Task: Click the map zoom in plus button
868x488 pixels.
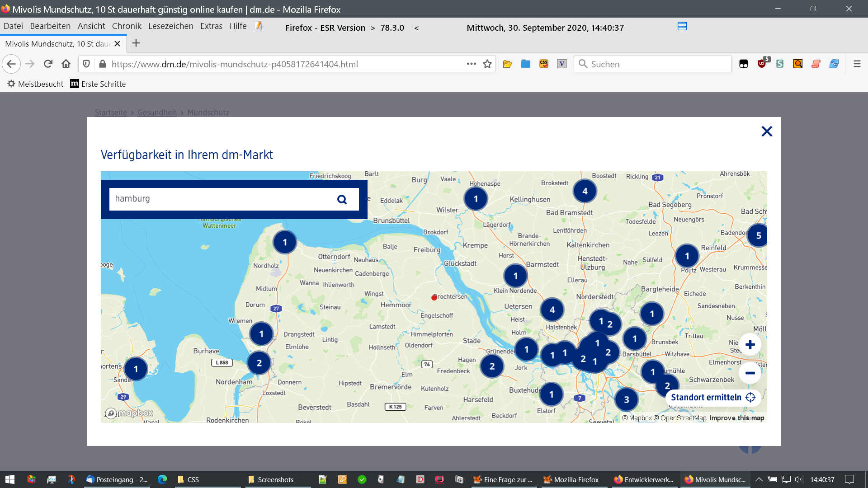Action: 750,345
